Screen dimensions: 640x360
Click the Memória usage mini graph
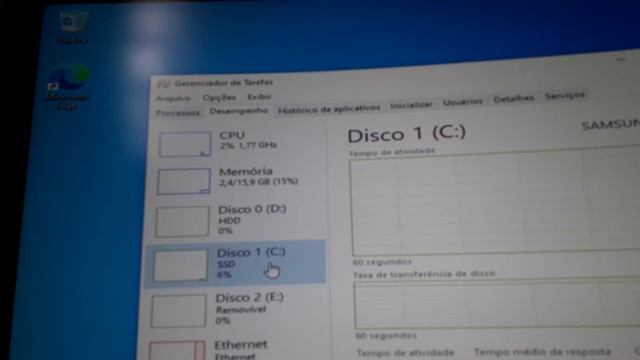coord(184,181)
